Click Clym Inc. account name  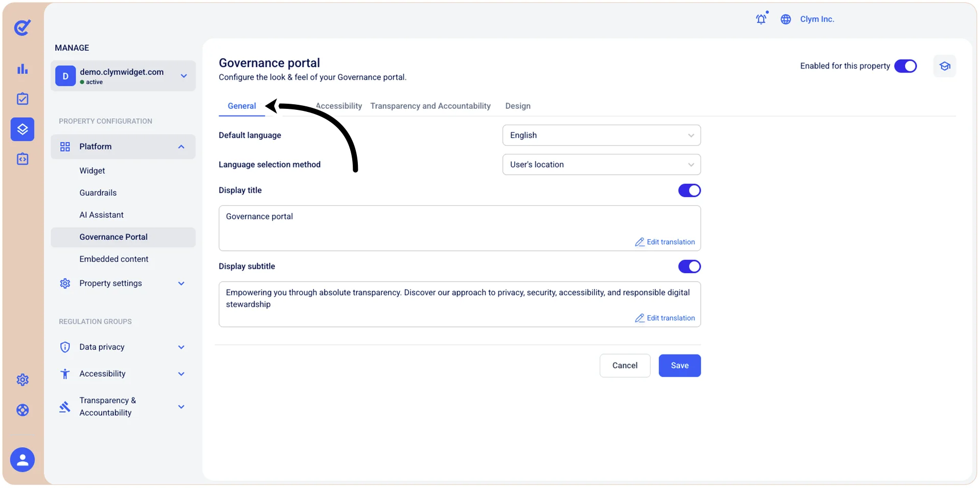click(x=817, y=19)
